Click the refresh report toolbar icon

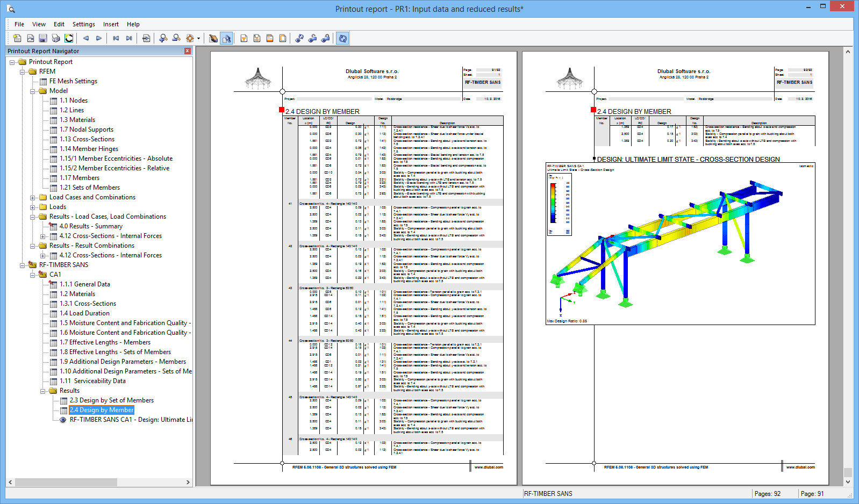pyautogui.click(x=342, y=38)
